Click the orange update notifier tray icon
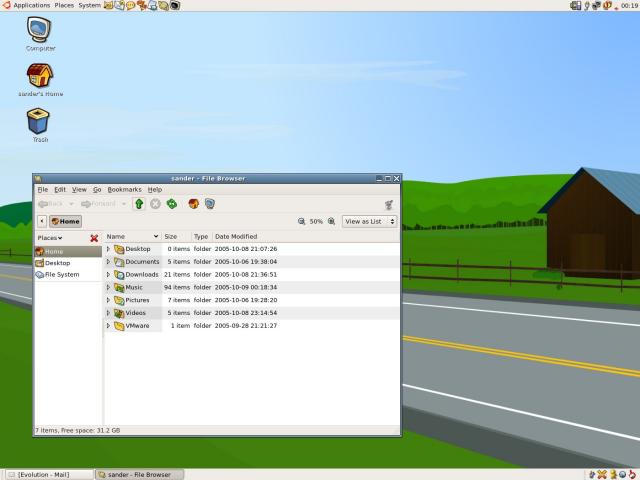This screenshot has width=640, height=480. tap(607, 5)
